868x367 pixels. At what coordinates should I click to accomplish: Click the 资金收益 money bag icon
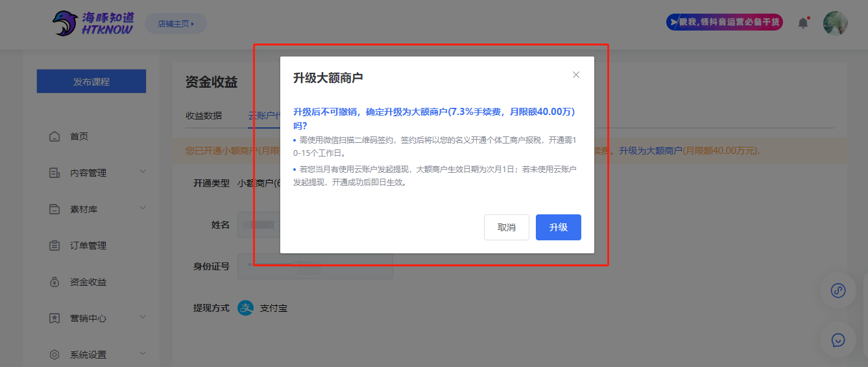coord(55,282)
